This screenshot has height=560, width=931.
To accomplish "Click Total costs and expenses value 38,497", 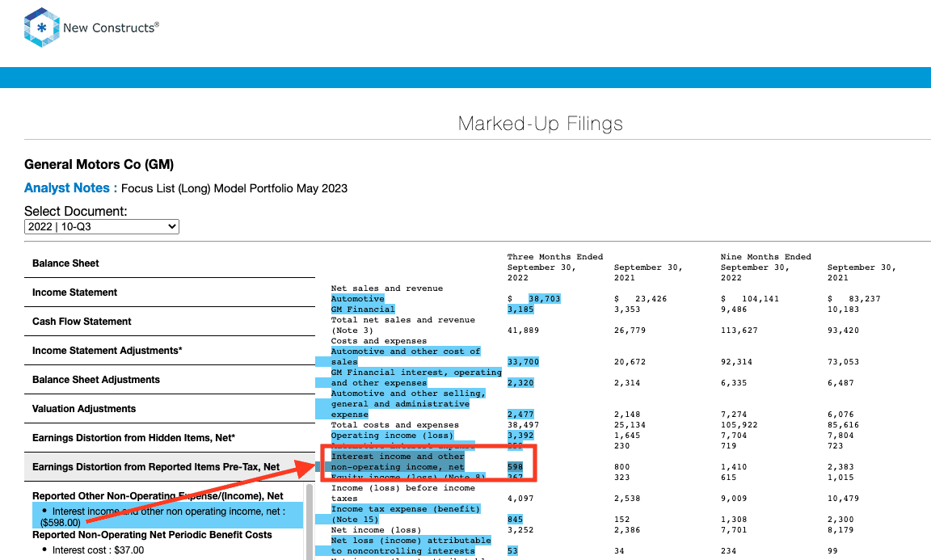I will point(523,425).
